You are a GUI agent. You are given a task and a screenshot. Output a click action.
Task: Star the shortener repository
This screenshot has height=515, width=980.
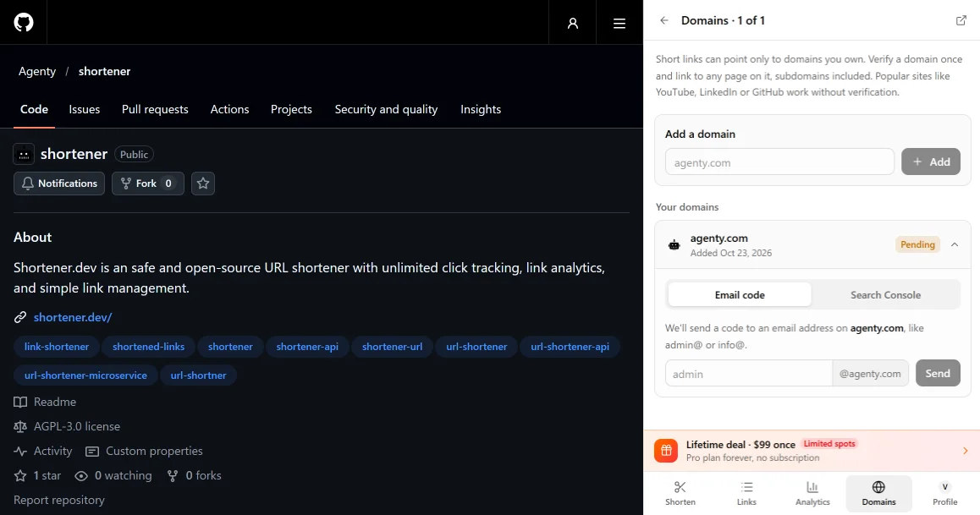pyautogui.click(x=203, y=184)
